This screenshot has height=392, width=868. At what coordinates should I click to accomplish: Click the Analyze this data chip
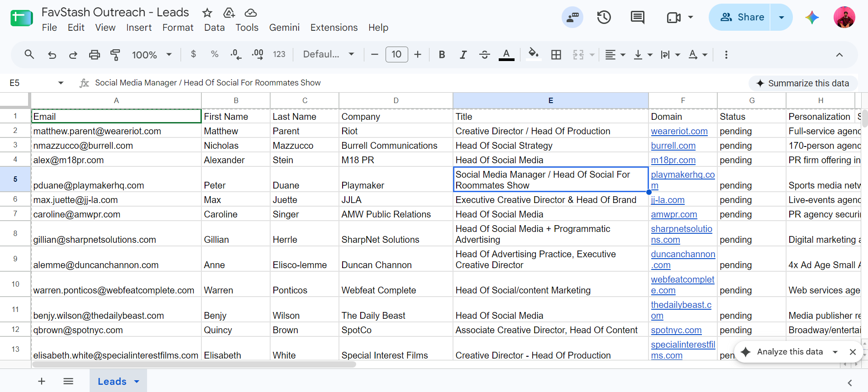(790, 352)
